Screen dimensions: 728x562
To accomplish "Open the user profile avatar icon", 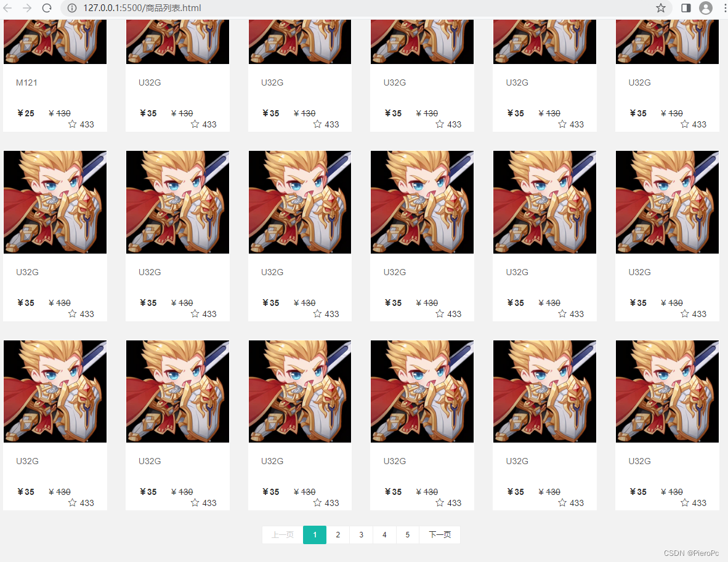I will (x=706, y=8).
